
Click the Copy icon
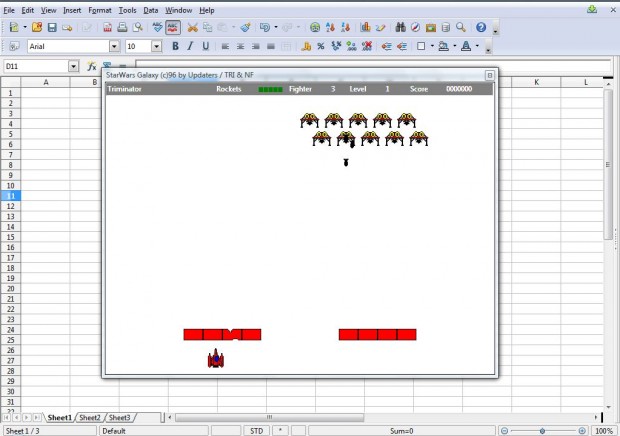[208, 27]
